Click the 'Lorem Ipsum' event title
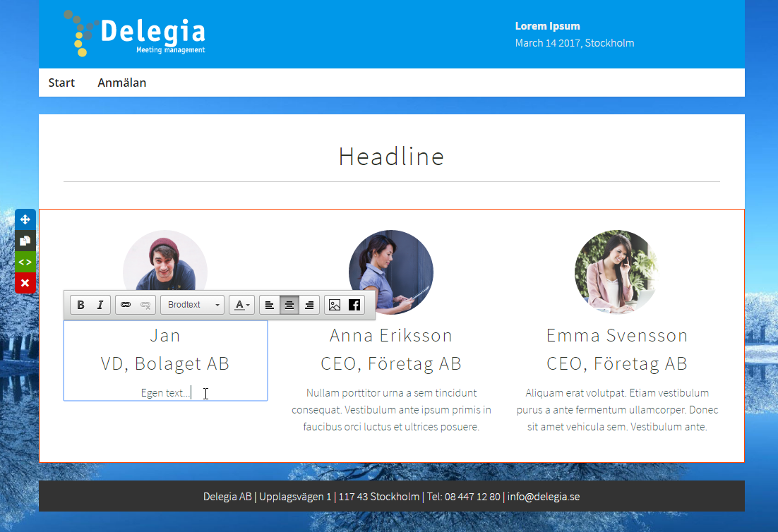The width and height of the screenshot is (778, 532). tap(547, 26)
